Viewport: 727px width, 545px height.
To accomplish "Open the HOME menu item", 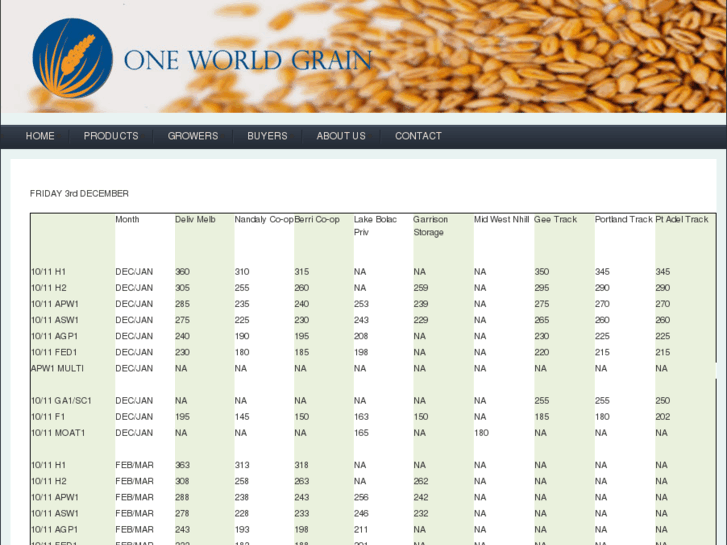I will pos(40,136).
